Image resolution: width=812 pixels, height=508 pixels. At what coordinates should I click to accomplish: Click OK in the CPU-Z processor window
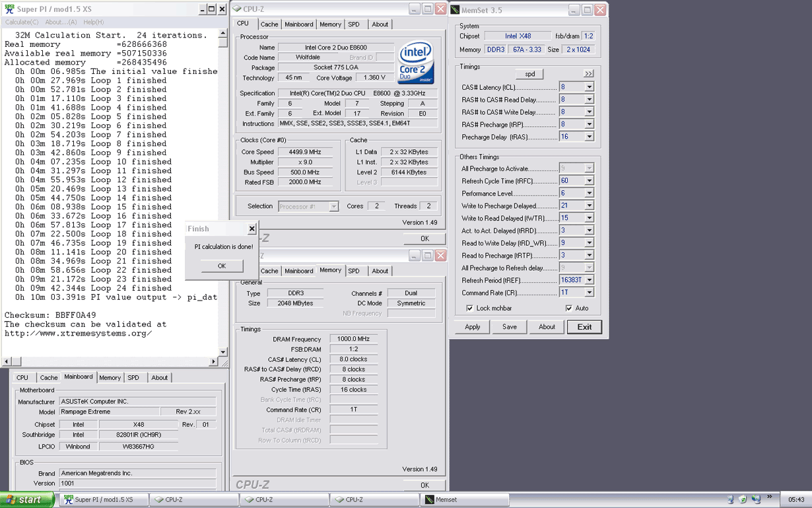pyautogui.click(x=424, y=238)
